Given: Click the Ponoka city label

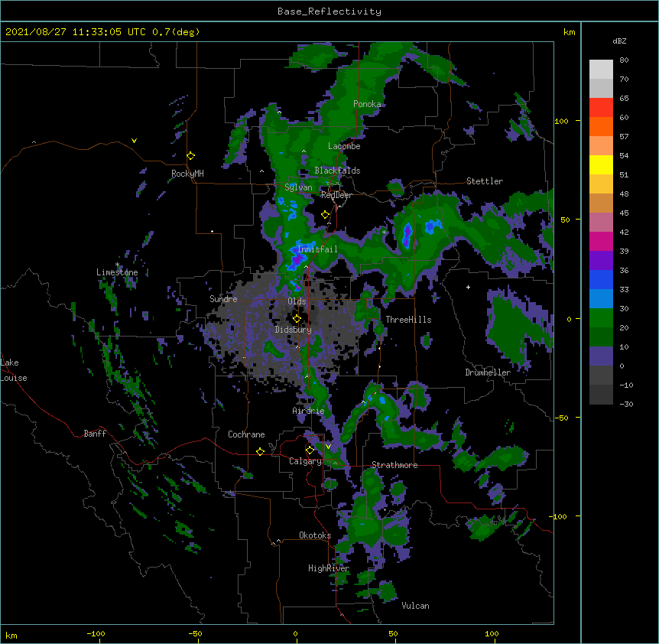Looking at the screenshot, I should [367, 104].
